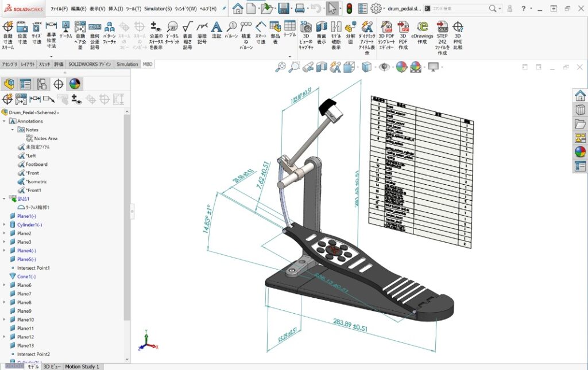Collapse the Annotations tree node
588x370 pixels.
click(5, 121)
